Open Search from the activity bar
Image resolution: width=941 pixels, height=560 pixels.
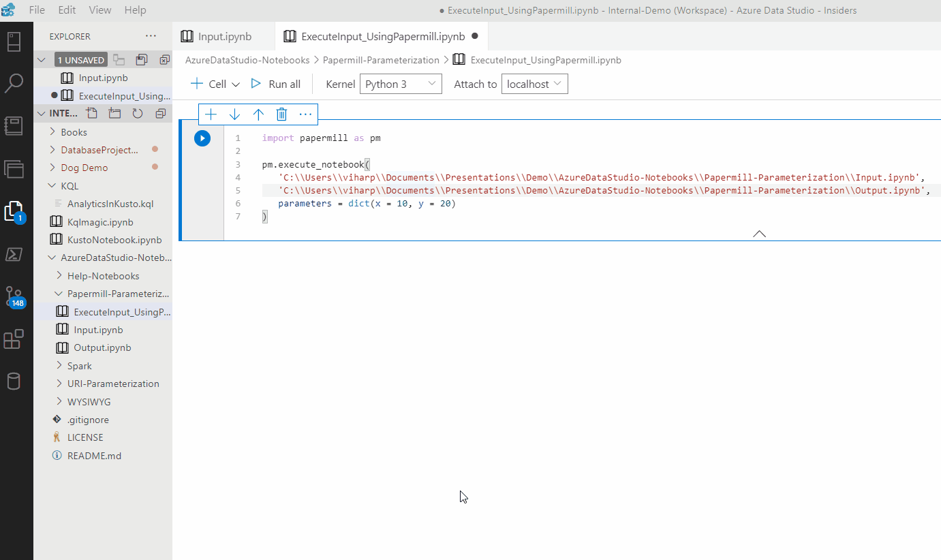(15, 83)
